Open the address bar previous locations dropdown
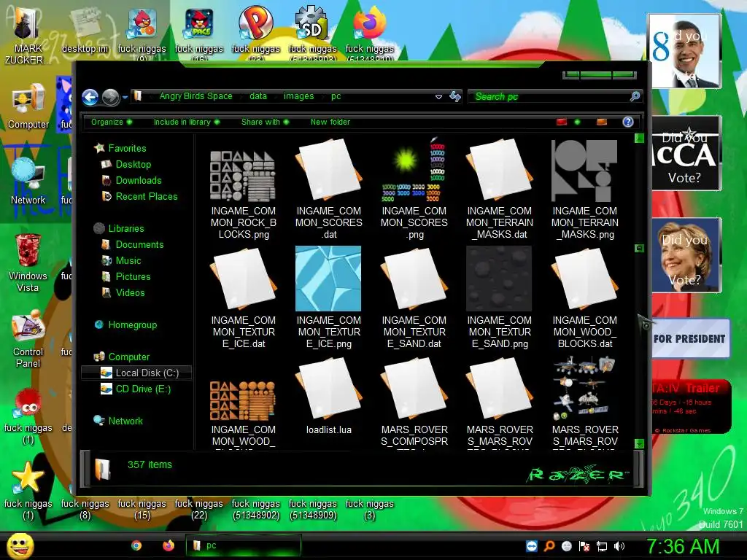 coord(438,97)
